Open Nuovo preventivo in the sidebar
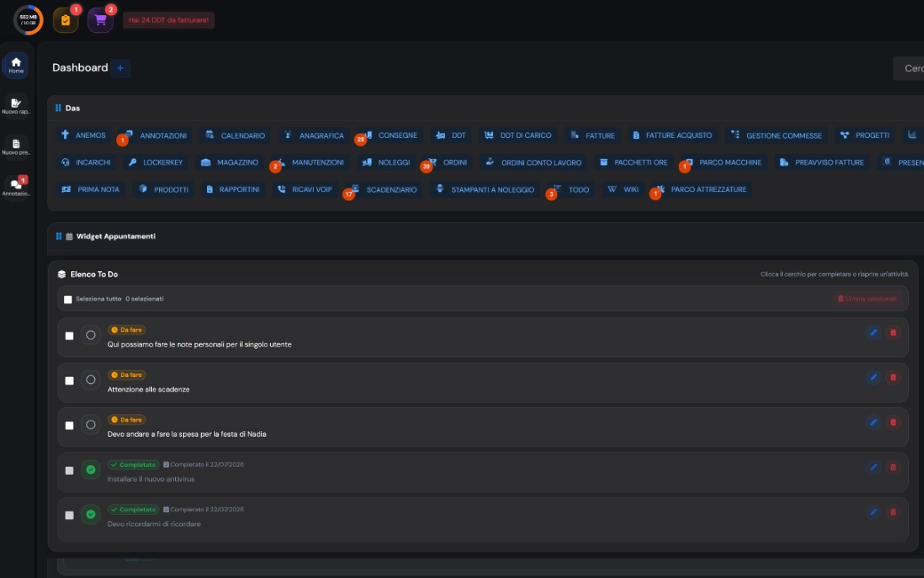924x578 pixels. click(x=16, y=146)
